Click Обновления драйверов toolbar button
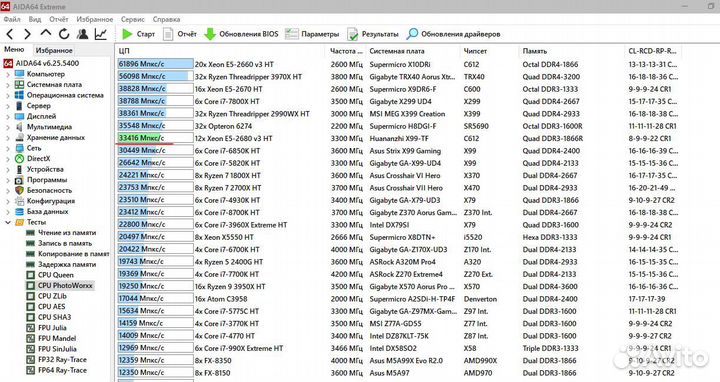The height and width of the screenshot is (382, 720). [454, 34]
